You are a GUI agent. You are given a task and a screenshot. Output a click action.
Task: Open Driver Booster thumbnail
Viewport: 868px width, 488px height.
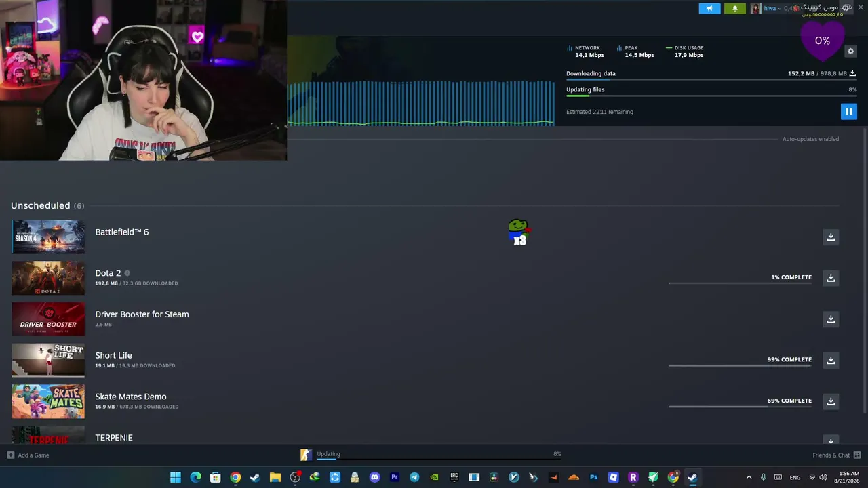coord(48,319)
